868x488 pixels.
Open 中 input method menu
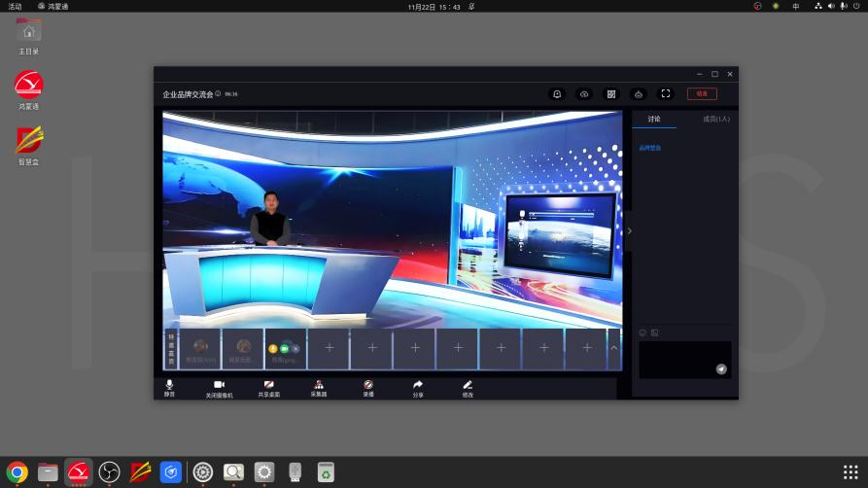coord(795,7)
